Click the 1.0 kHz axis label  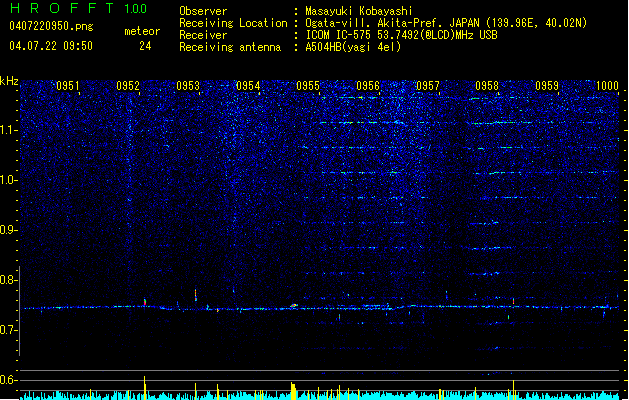click(9, 180)
